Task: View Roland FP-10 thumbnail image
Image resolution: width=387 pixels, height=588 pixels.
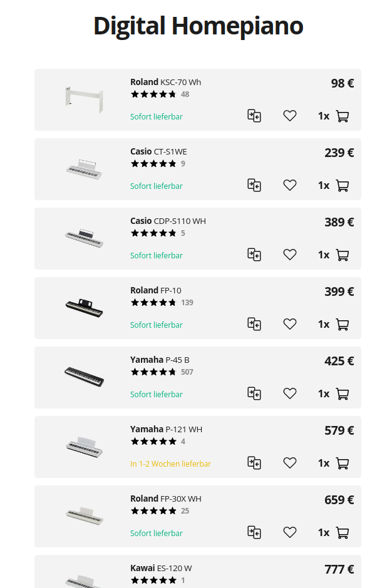Action: tap(84, 308)
